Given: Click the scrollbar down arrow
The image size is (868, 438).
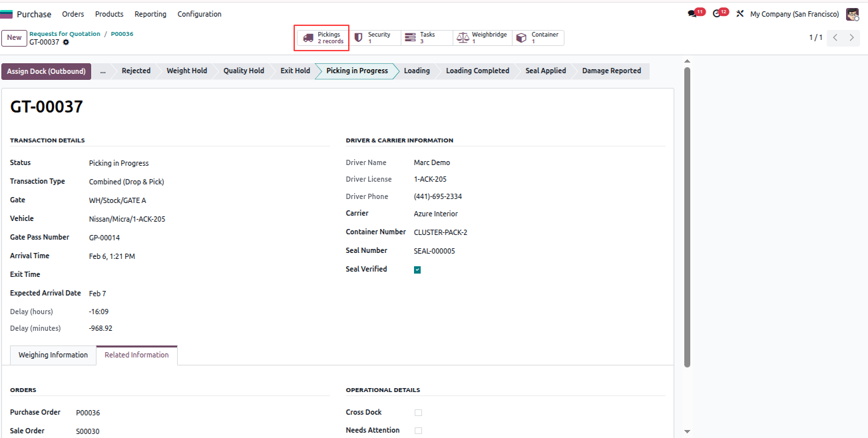Looking at the screenshot, I should click(688, 431).
